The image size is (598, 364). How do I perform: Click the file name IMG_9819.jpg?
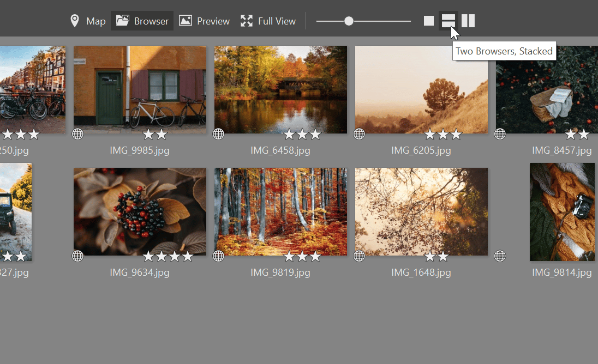280,272
